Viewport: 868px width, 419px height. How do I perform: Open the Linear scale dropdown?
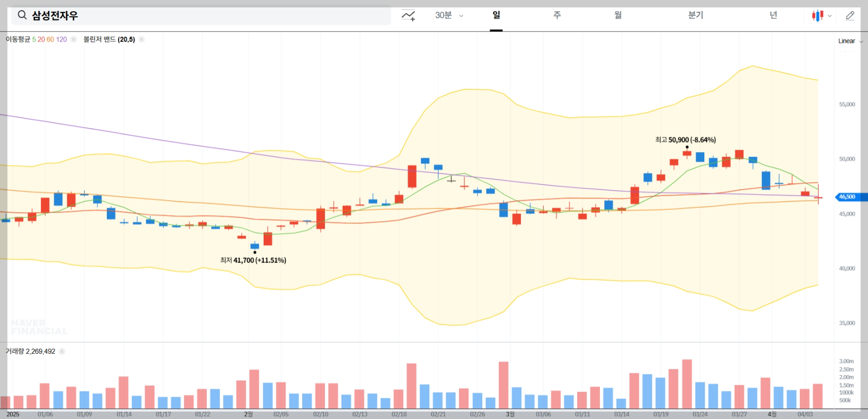(850, 41)
